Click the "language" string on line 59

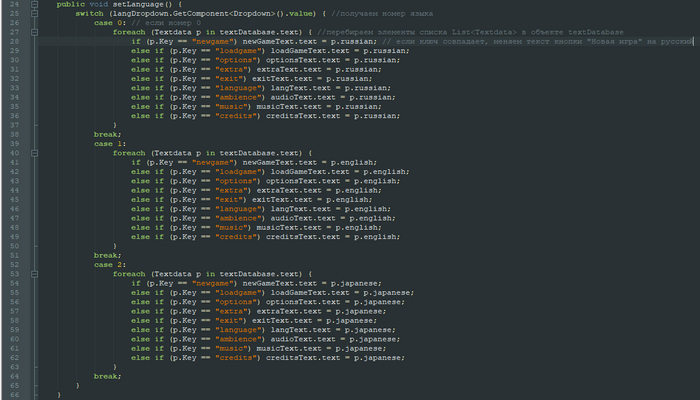[238, 330]
